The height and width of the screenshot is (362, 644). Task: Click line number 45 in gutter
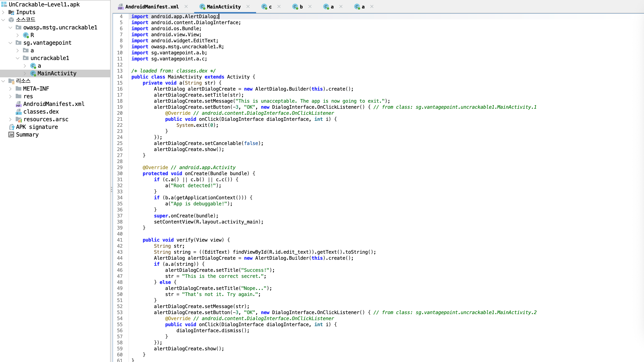point(120,264)
